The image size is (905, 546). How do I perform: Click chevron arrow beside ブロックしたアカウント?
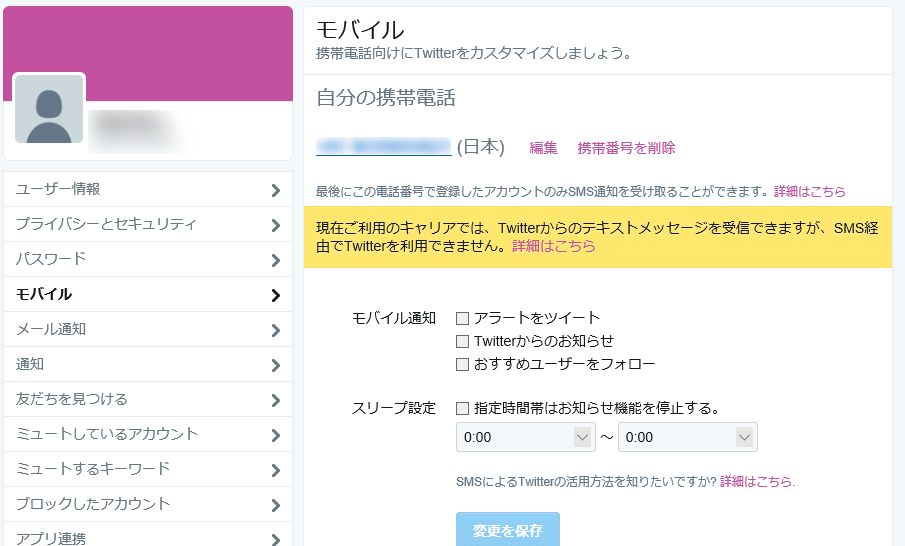(x=275, y=505)
